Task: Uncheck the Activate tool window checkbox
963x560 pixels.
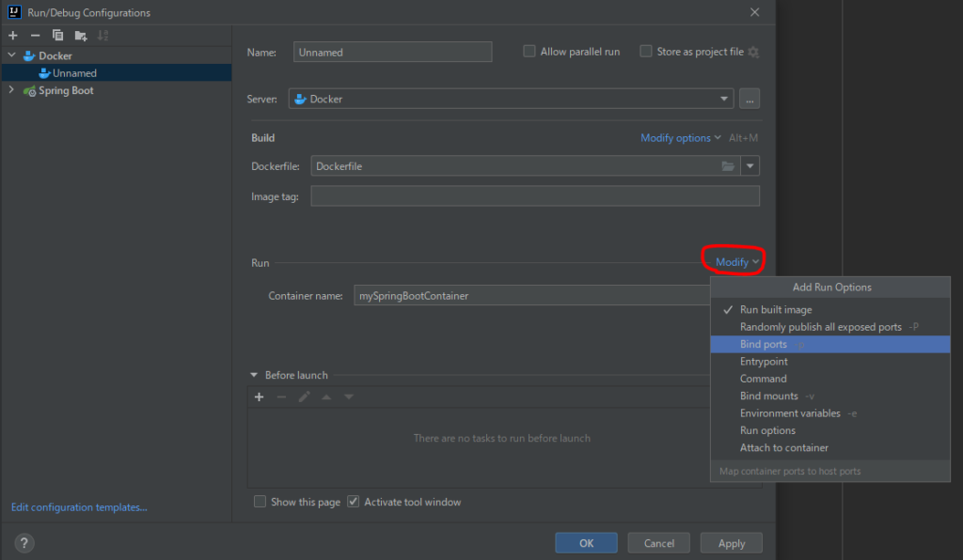Action: coord(354,502)
